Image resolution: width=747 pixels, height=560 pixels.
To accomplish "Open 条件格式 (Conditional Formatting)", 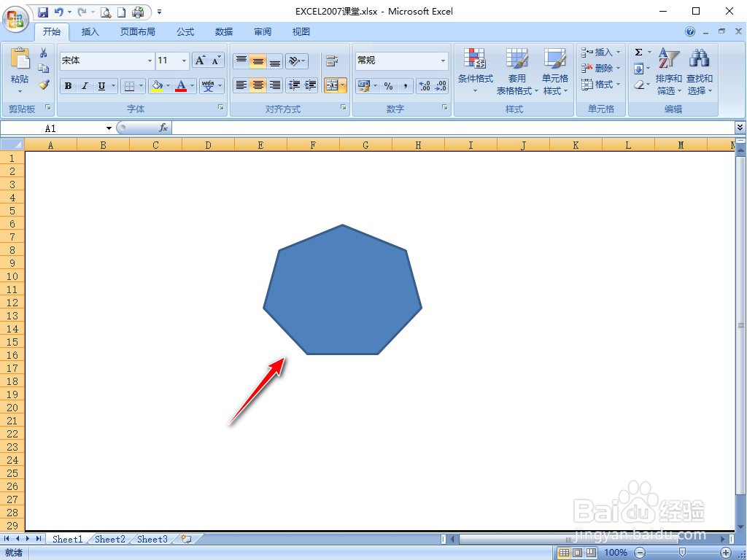I will (476, 71).
